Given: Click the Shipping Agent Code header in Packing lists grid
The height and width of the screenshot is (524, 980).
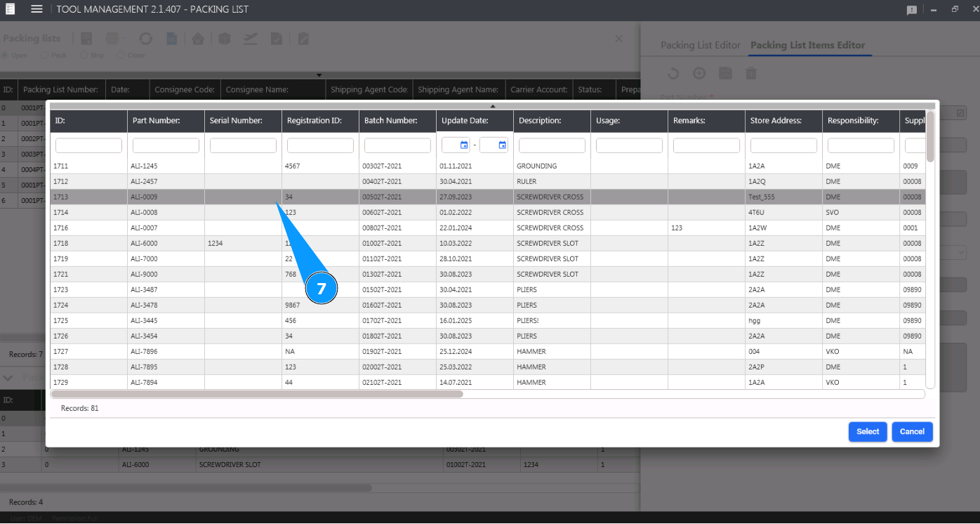Looking at the screenshot, I should point(369,90).
